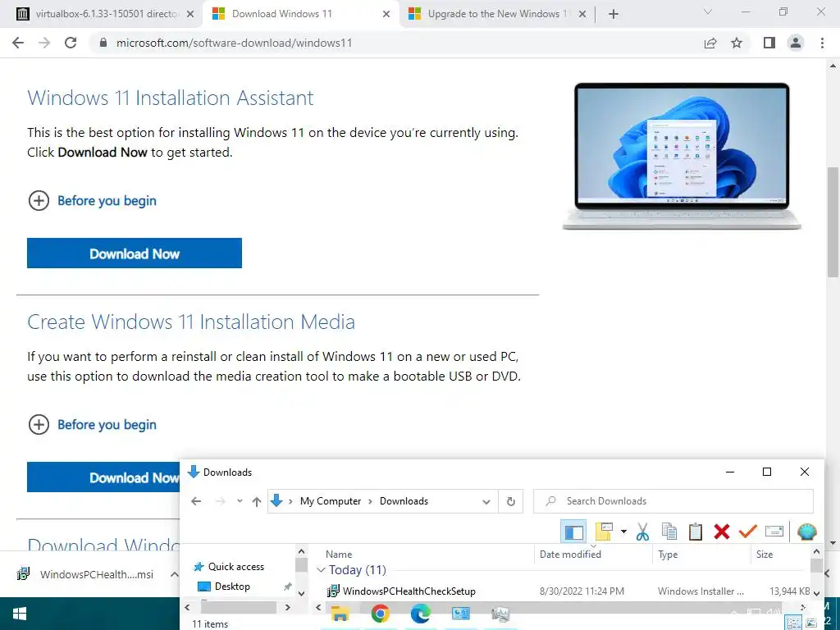Click the Windows 11 laptop image
This screenshot has width=840, height=630.
coord(682,156)
